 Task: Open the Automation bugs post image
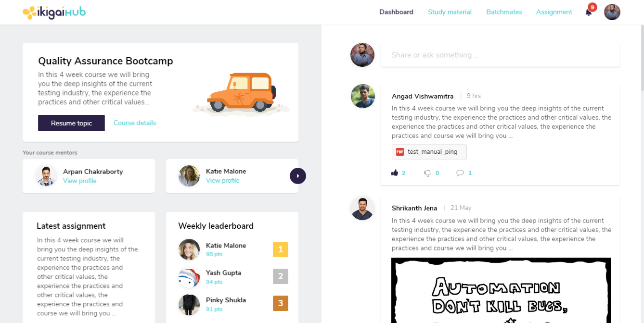pos(501,290)
